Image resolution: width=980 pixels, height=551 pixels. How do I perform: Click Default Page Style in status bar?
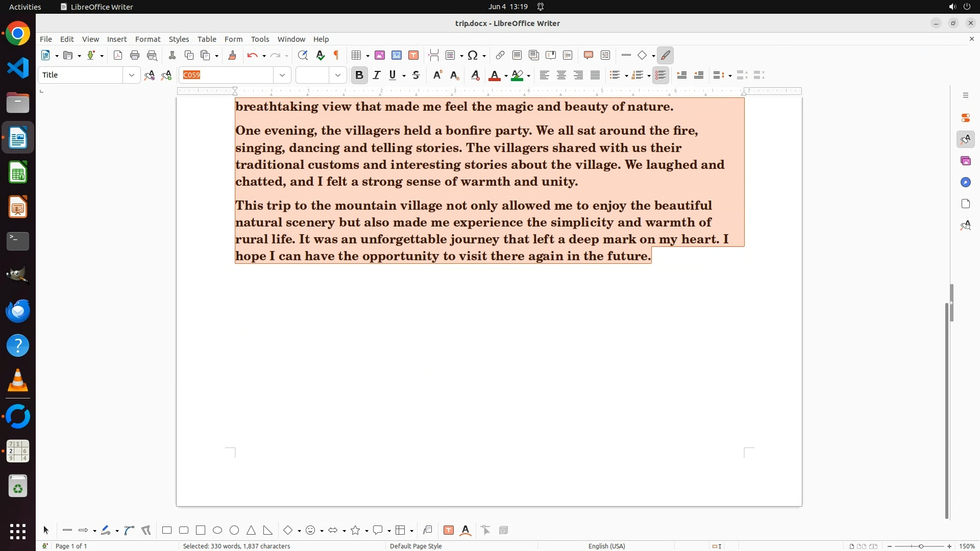click(x=415, y=546)
